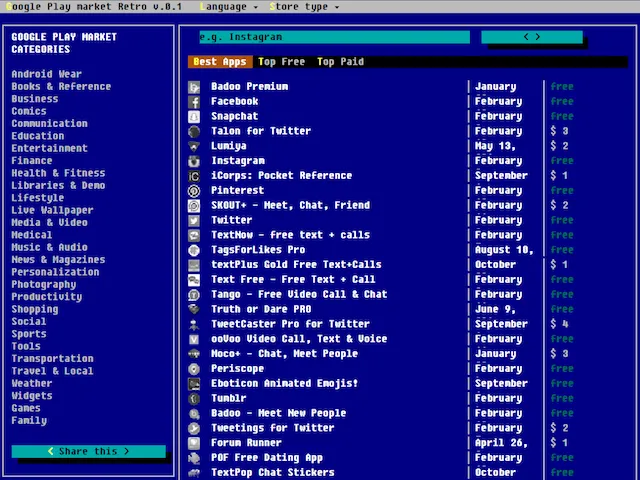This screenshot has height=480, width=640.
Task: Click the Talon for Twitter icon
Action: pos(194,131)
